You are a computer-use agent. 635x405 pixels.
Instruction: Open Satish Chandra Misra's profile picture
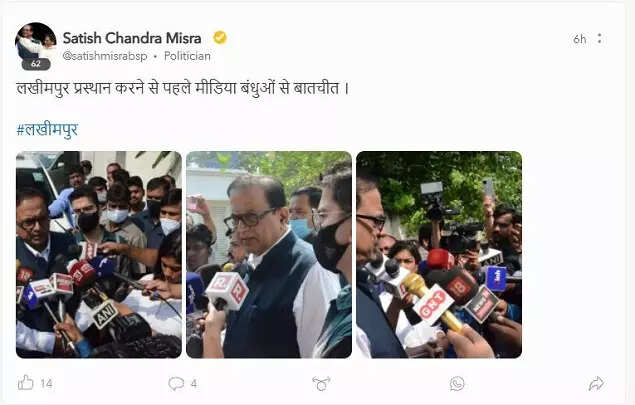tap(36, 43)
